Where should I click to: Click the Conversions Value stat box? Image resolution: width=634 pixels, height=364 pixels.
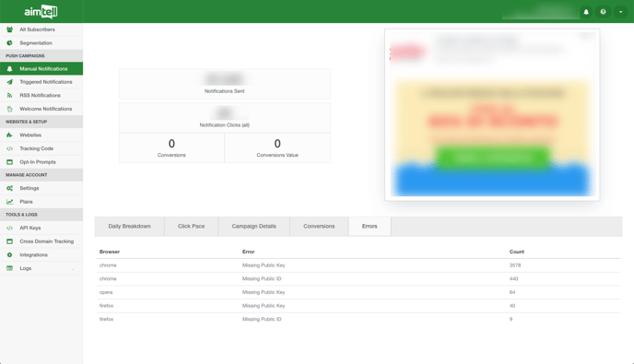277,148
